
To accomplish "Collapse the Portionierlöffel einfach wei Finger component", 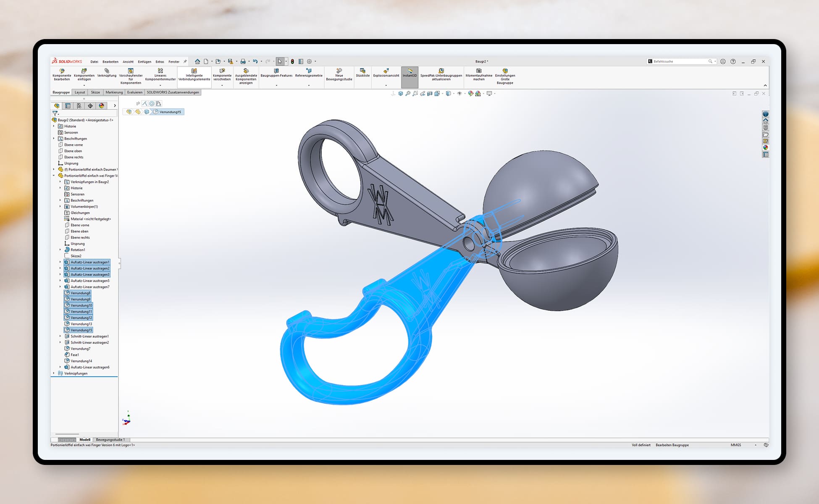I will tap(54, 176).
